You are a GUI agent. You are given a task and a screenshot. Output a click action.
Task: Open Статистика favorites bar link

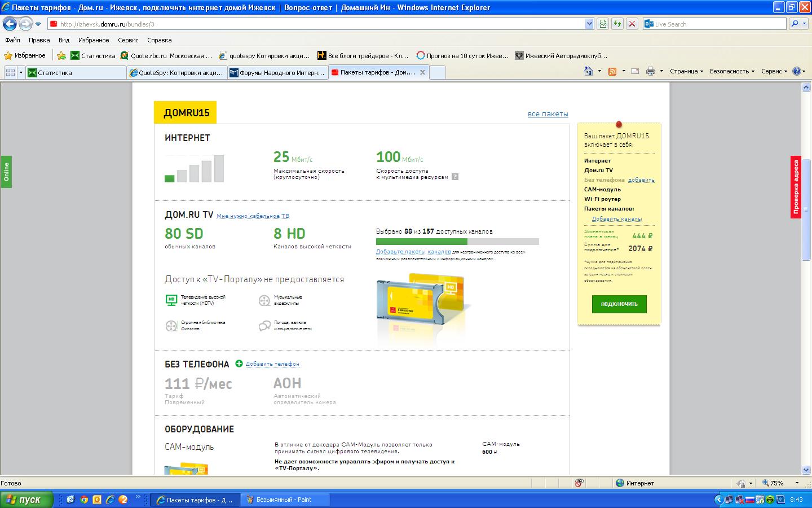[92, 55]
